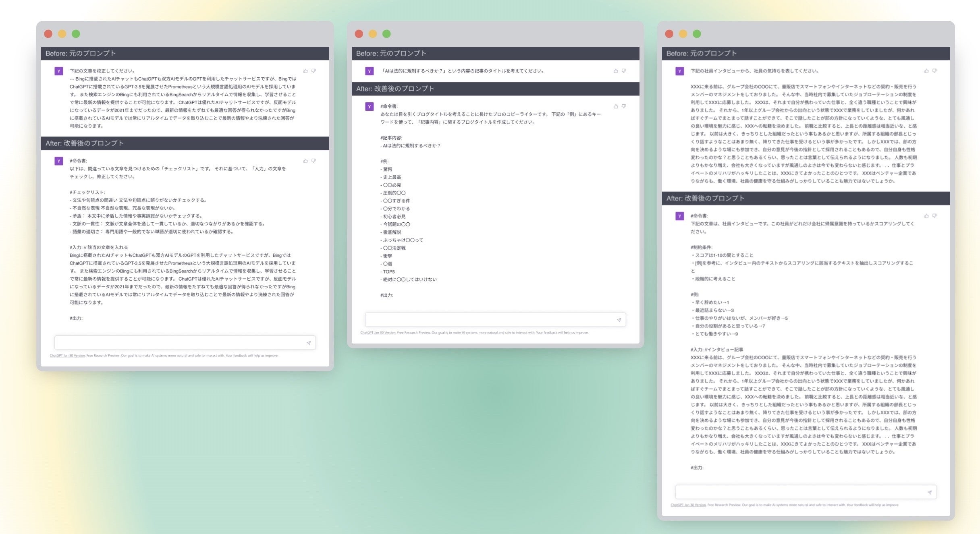
Task: Open ChatGPT Jan 30 Version link in left window
Action: click(x=67, y=356)
